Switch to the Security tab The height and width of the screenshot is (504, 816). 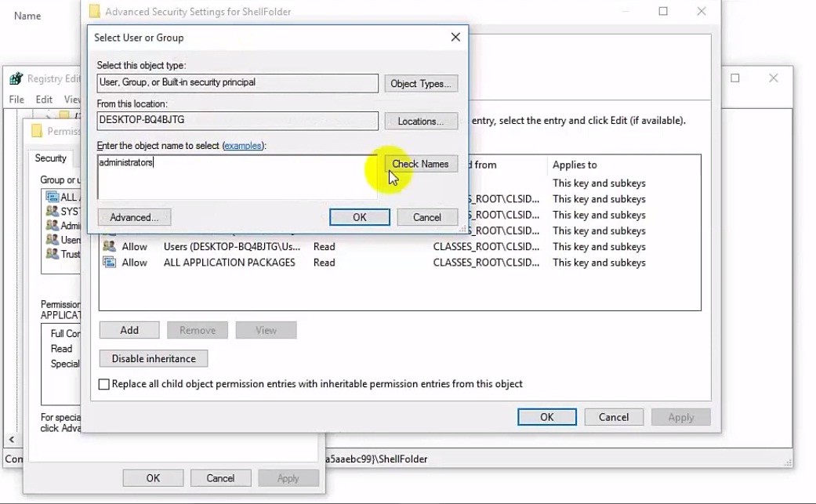(x=50, y=158)
